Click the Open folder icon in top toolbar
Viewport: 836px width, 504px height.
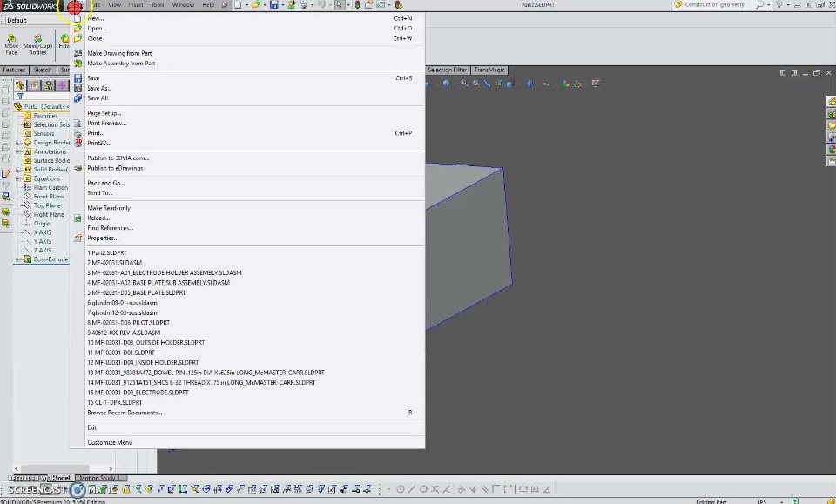[256, 5]
